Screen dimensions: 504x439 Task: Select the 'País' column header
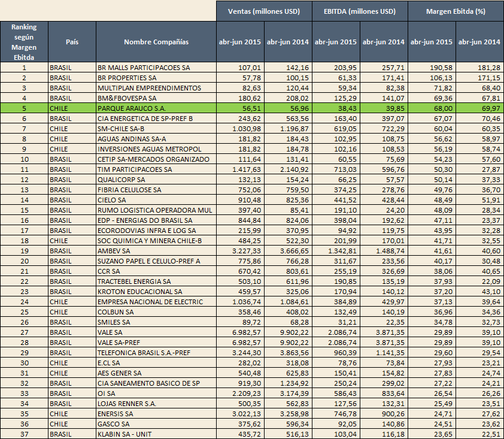point(72,42)
